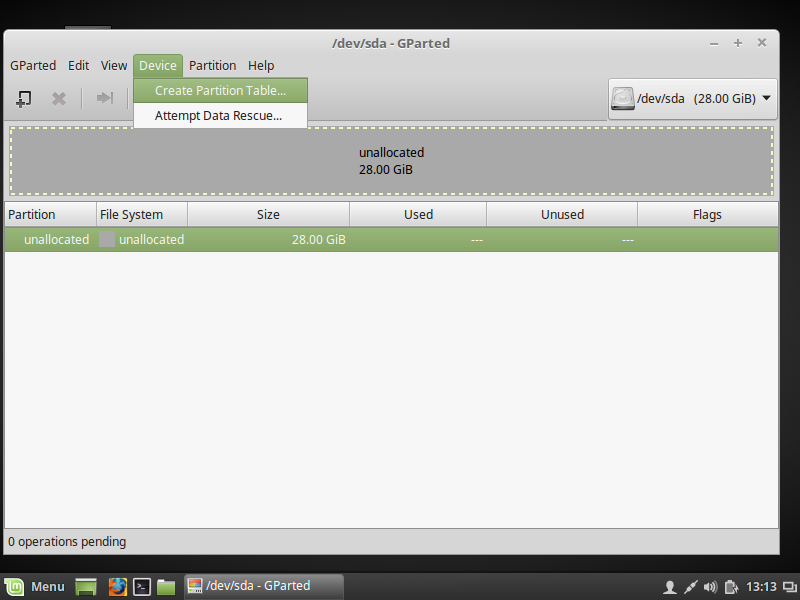The image size is (800, 600).
Task: Click the gray unallocated file system swatch
Action: pos(107,239)
